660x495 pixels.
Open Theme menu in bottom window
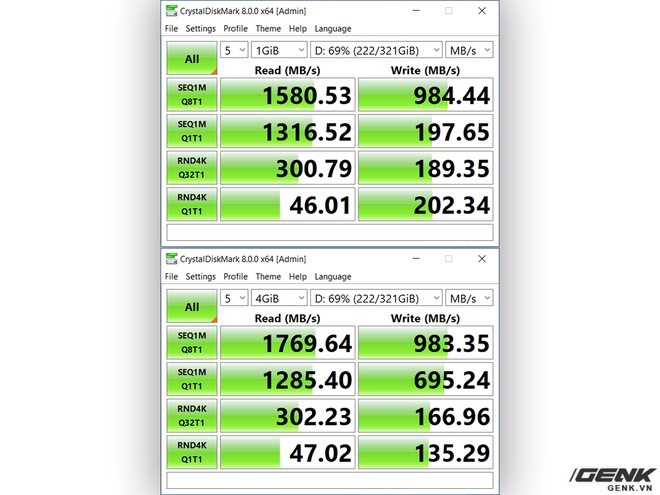pos(268,277)
